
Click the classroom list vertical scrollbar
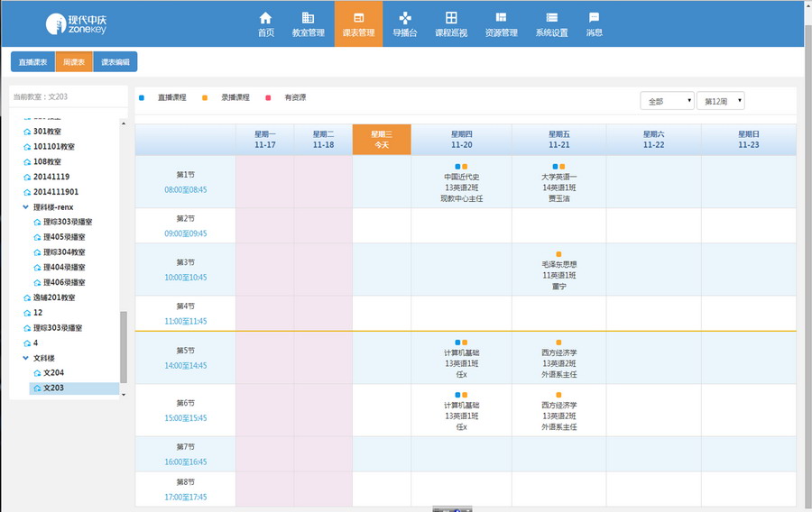[124, 347]
